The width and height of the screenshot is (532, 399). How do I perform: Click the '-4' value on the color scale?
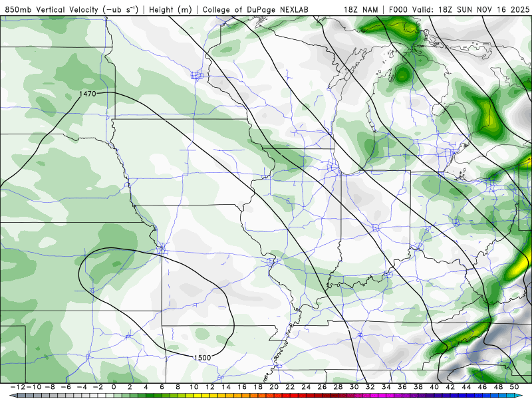click(x=82, y=387)
